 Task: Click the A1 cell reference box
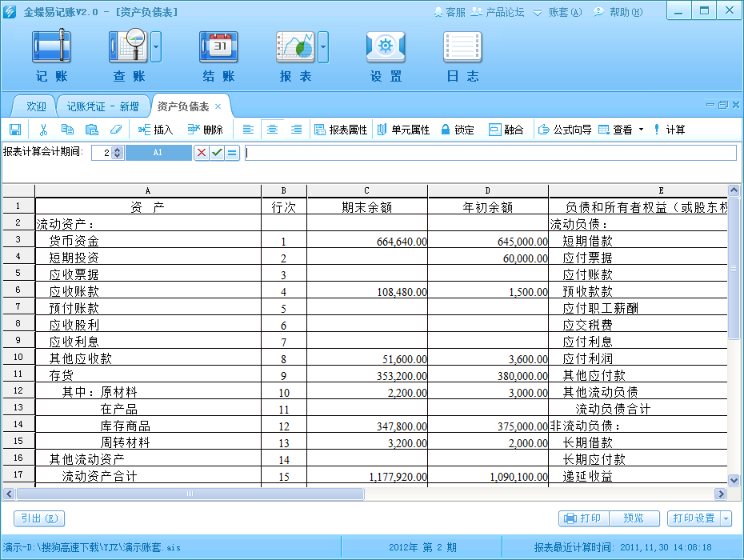(158, 153)
